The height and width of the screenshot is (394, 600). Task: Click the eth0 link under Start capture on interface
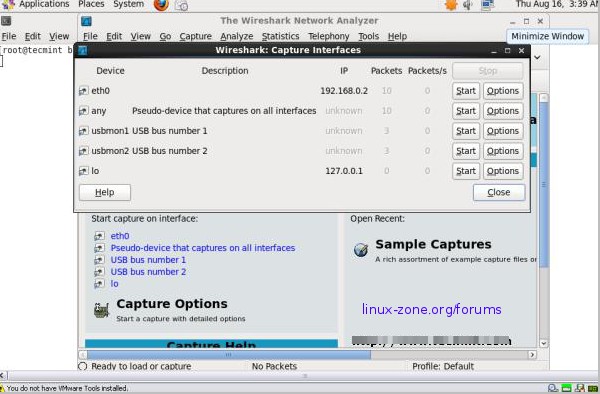coord(120,236)
